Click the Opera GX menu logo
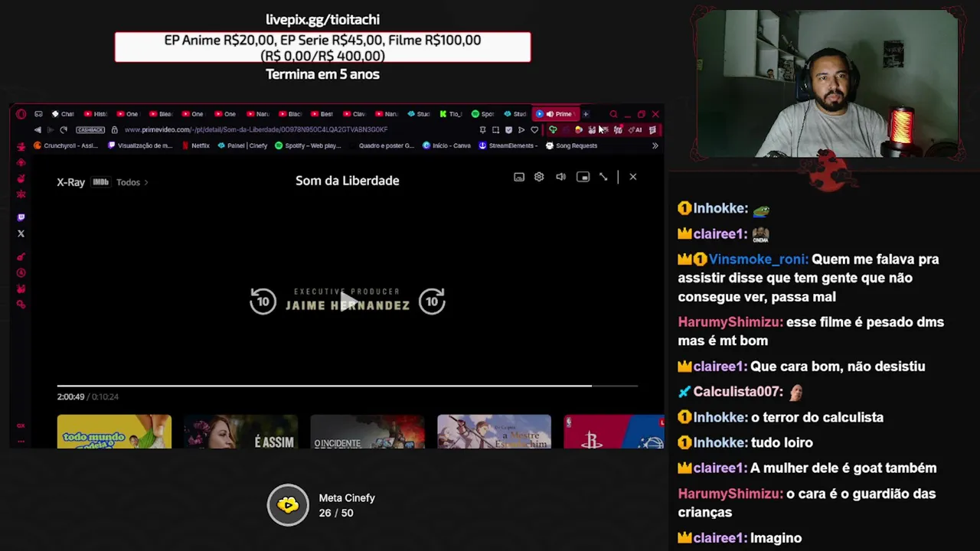 point(21,114)
